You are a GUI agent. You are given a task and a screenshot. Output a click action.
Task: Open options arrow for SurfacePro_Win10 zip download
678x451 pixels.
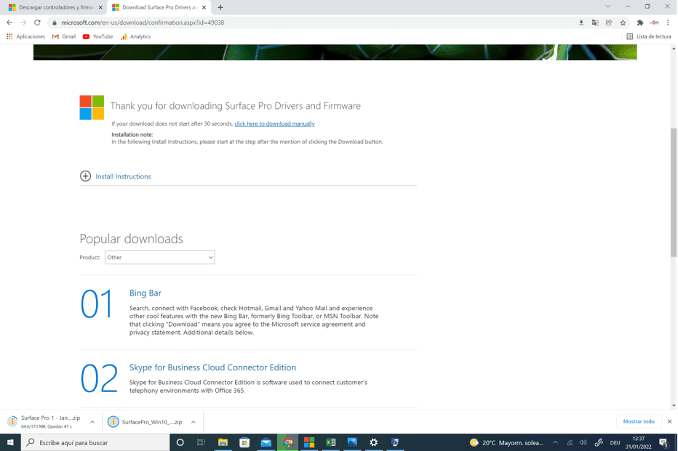click(x=192, y=422)
